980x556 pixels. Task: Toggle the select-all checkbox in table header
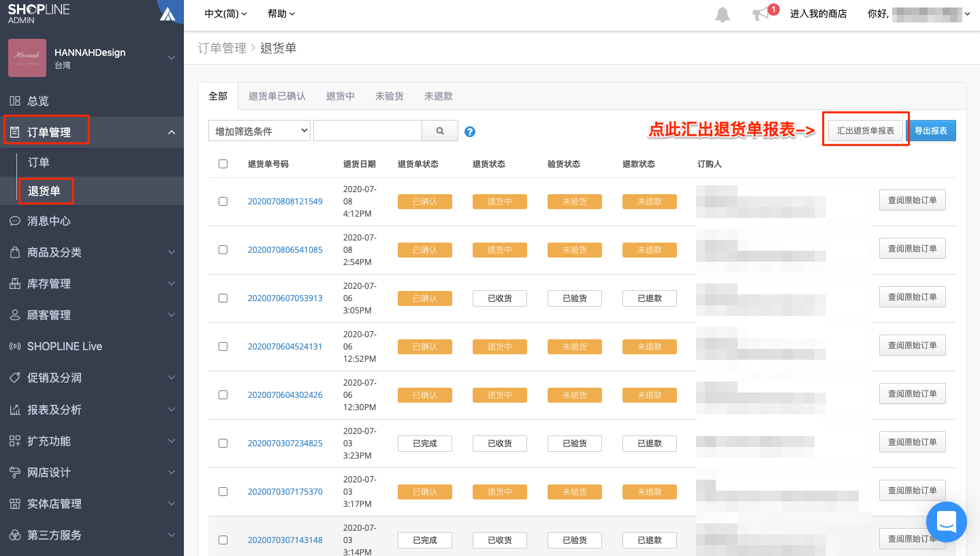(223, 164)
